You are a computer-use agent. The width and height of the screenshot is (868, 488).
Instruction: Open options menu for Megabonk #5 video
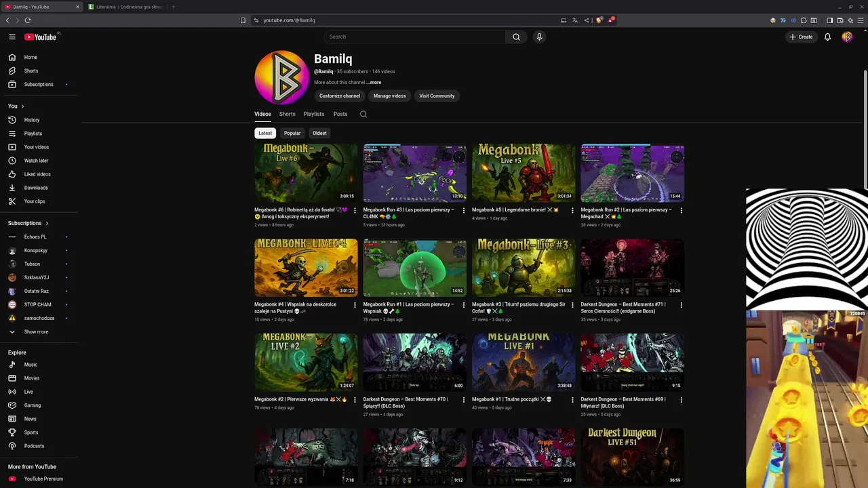coord(572,210)
